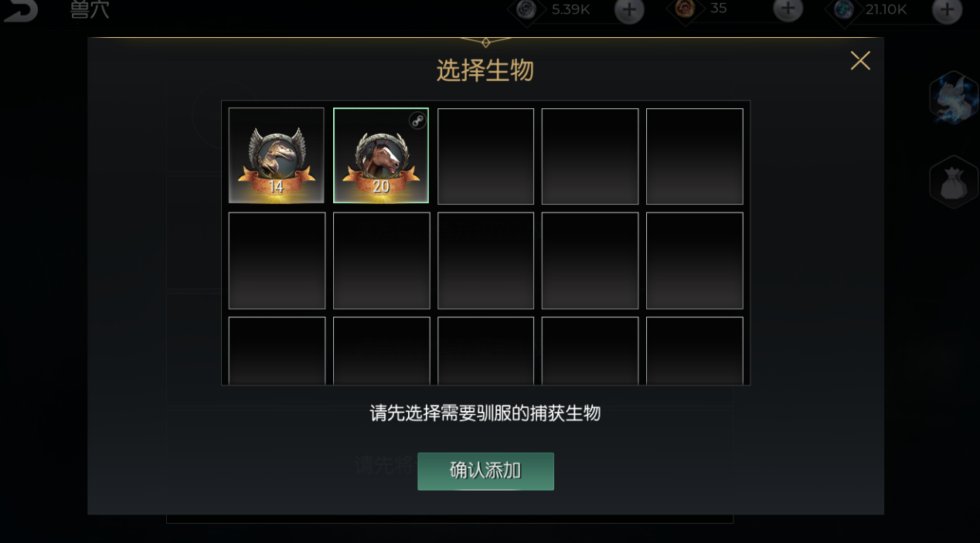
Task: Open the creature hexagon icon on right
Action: coord(955,97)
